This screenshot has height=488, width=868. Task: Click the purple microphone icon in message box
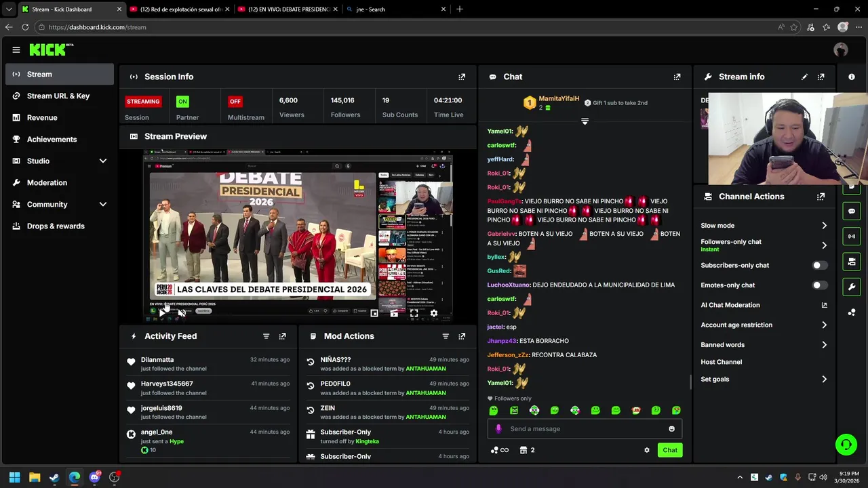pos(498,428)
